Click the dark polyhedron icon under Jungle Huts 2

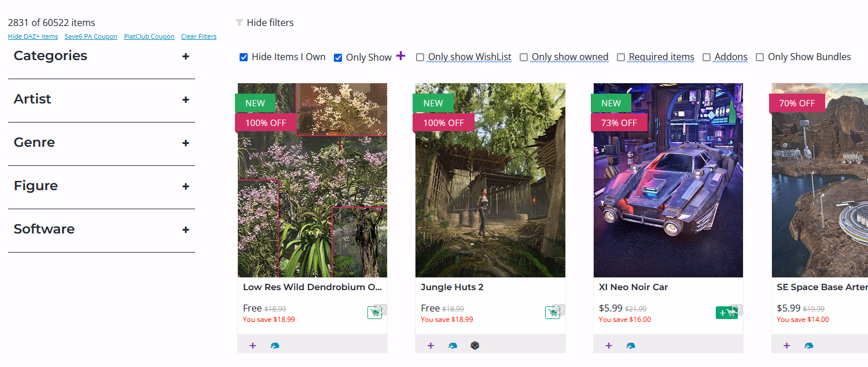(475, 346)
